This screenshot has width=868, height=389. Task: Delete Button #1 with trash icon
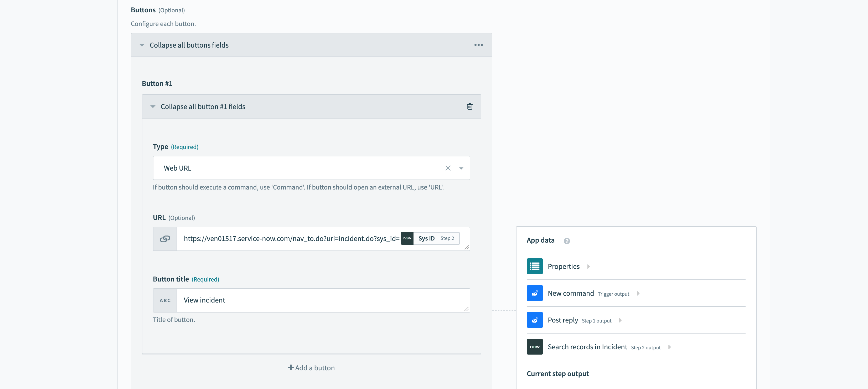coord(470,106)
